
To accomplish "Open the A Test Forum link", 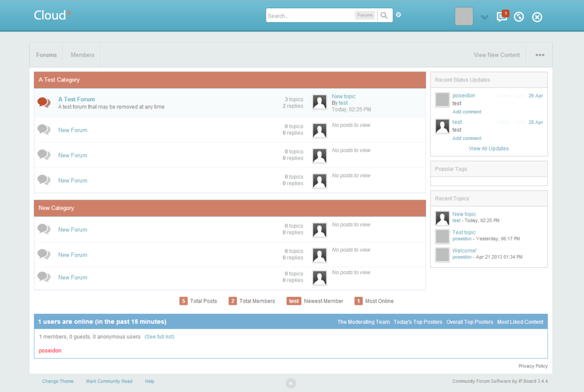I will click(x=77, y=99).
